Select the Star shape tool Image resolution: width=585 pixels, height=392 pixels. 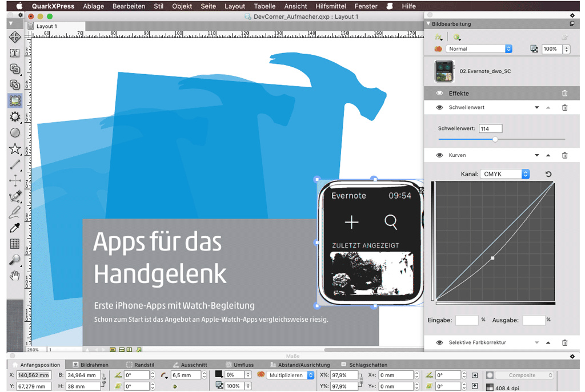15,149
